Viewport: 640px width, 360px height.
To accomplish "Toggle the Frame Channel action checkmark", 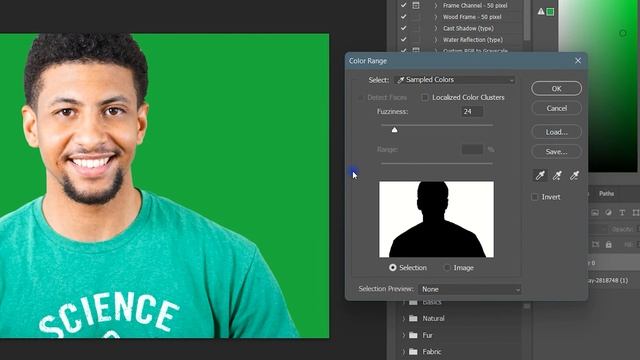I will tap(403, 5).
